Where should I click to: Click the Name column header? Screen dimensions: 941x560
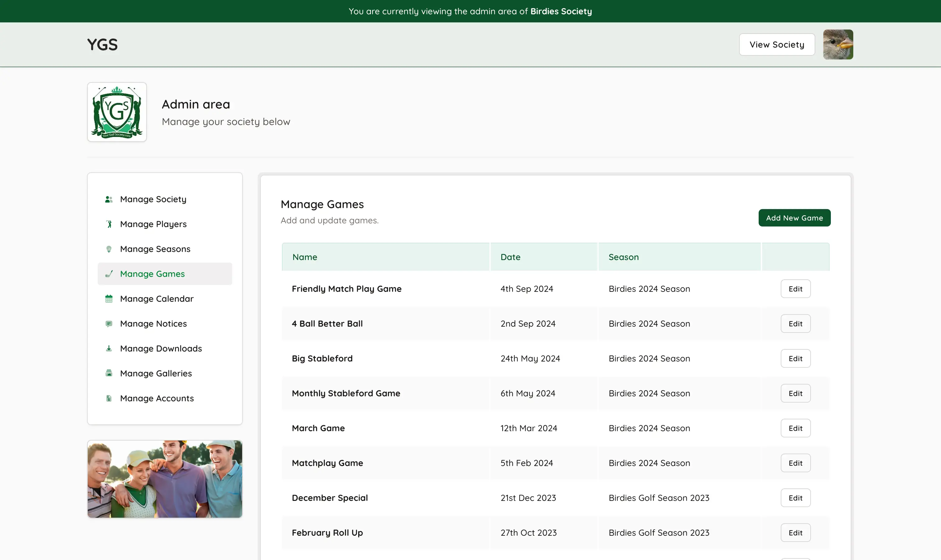(305, 257)
